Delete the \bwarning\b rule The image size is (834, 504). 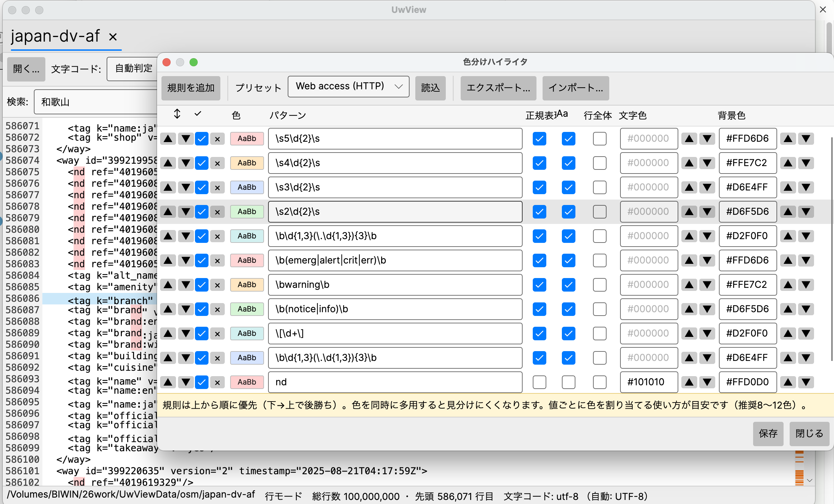point(217,285)
